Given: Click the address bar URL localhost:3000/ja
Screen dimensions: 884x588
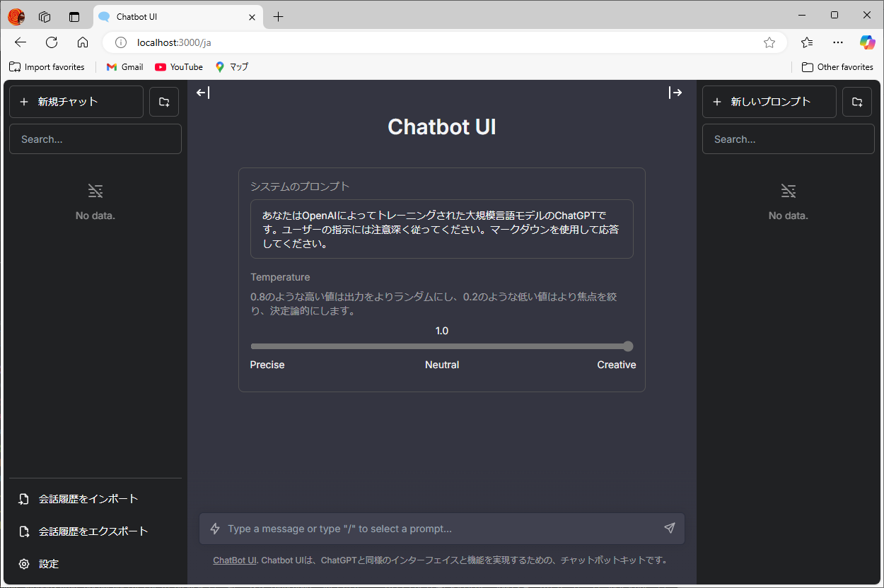Looking at the screenshot, I should 174,42.
